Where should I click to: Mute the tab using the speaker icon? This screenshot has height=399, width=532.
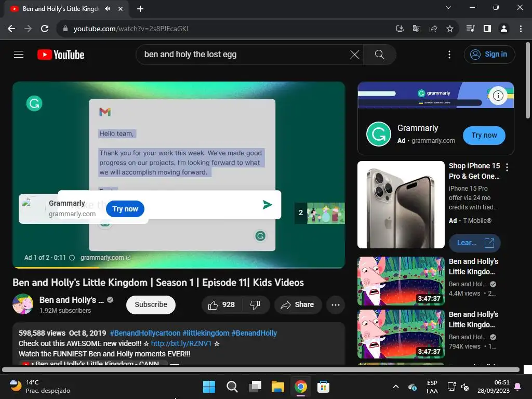108,9
